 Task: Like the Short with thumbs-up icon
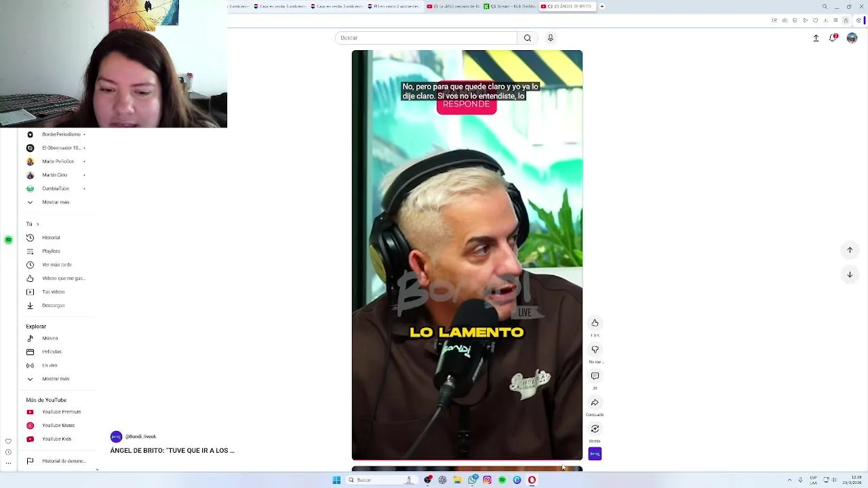(x=595, y=323)
